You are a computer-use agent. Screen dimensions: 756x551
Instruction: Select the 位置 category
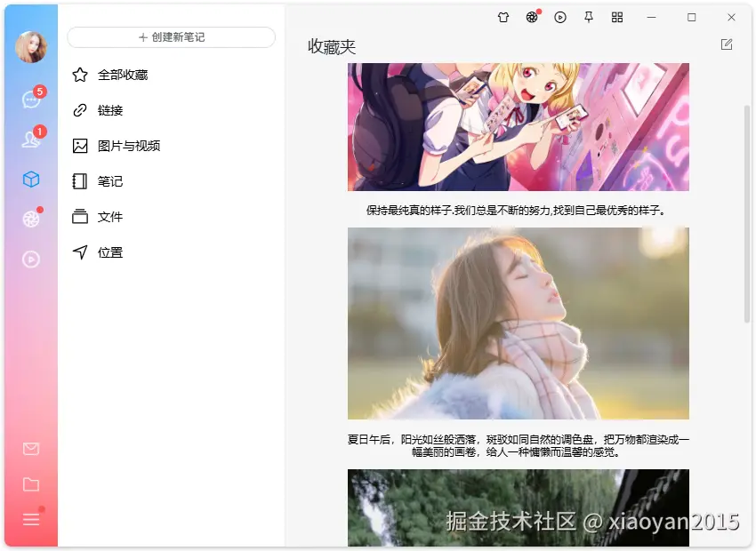pyautogui.click(x=171, y=252)
